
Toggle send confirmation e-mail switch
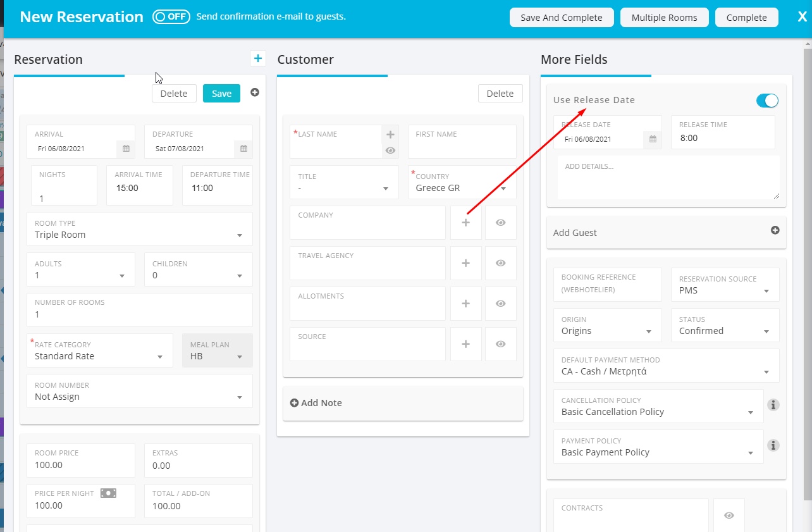(x=171, y=17)
